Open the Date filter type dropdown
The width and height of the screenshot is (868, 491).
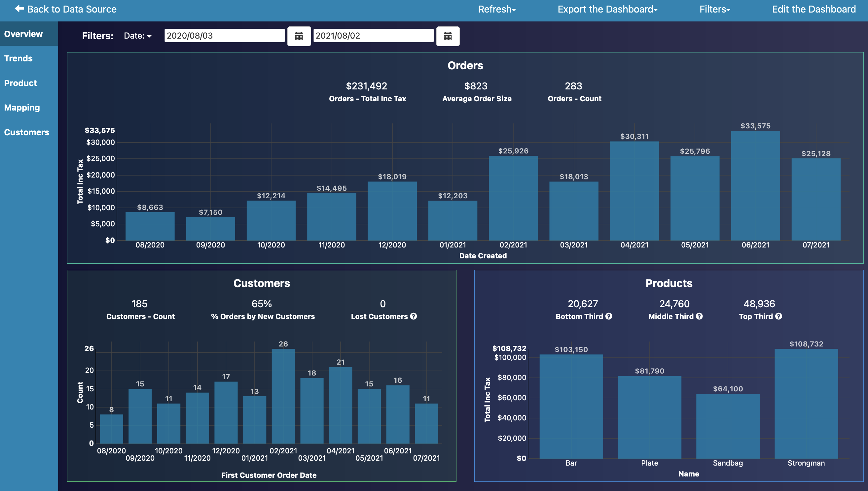pyautogui.click(x=137, y=36)
